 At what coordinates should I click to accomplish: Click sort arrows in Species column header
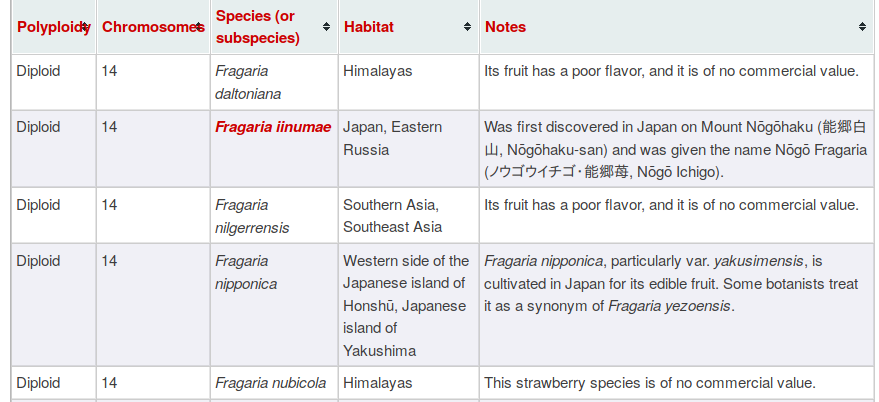click(x=326, y=27)
